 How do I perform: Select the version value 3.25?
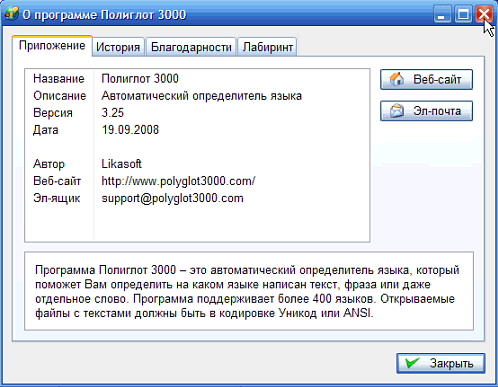(x=113, y=113)
